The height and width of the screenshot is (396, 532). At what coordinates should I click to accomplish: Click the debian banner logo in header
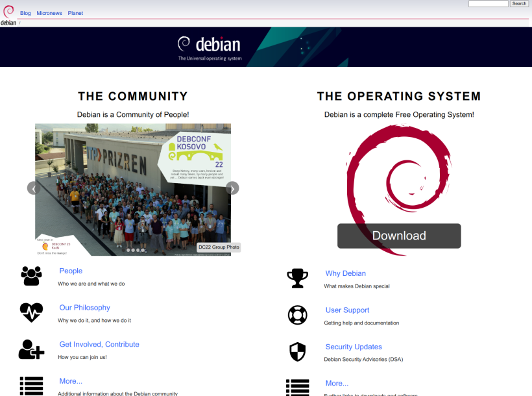210,48
